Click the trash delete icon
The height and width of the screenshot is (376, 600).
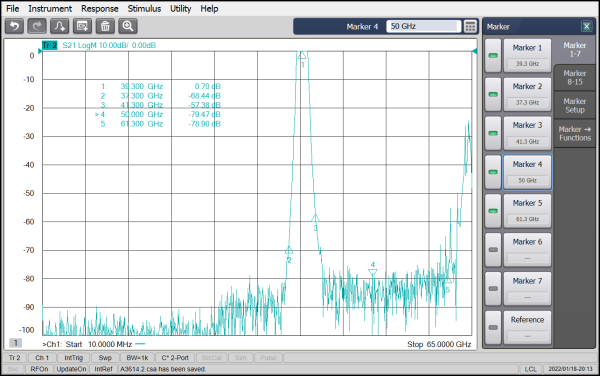coord(105,26)
